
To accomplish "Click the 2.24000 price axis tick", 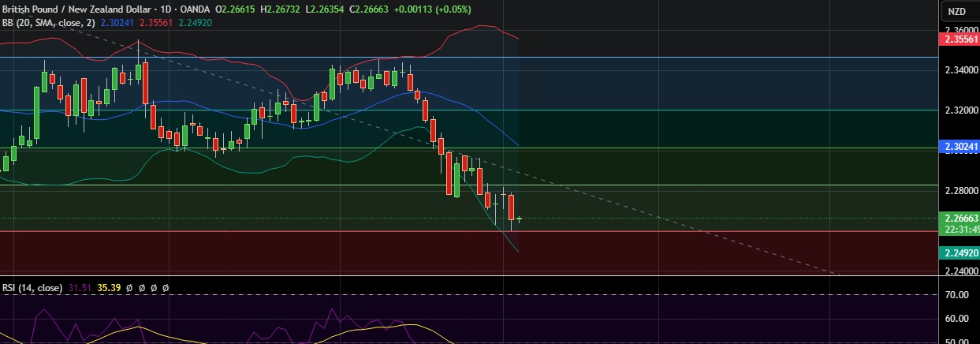I will (x=962, y=271).
